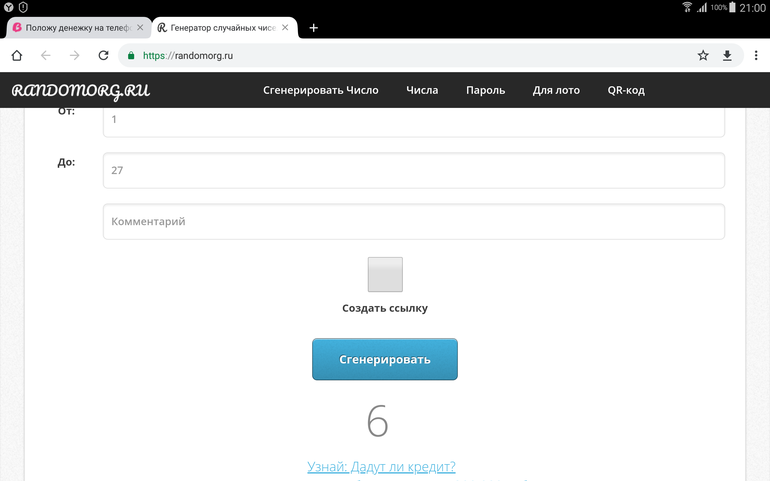This screenshot has height=481, width=770.
Task: Open the Сгенерировать Число menu item
Action: click(x=320, y=90)
